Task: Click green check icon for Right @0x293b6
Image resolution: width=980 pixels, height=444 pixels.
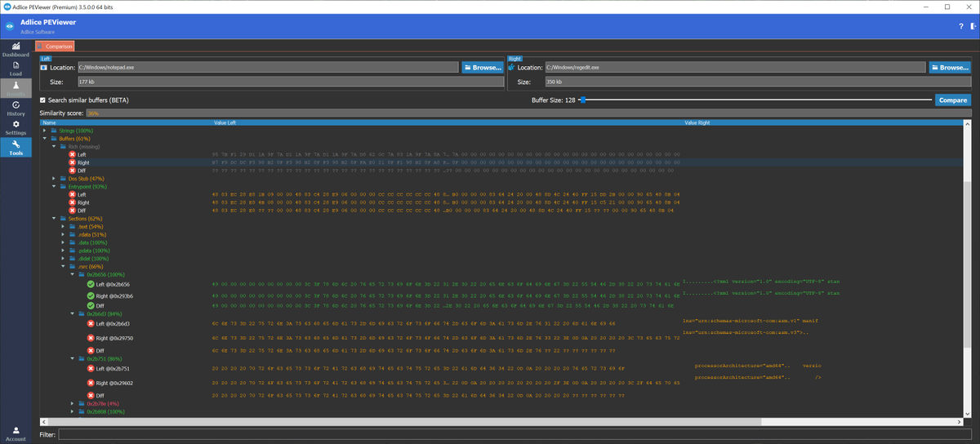Action: tap(91, 295)
